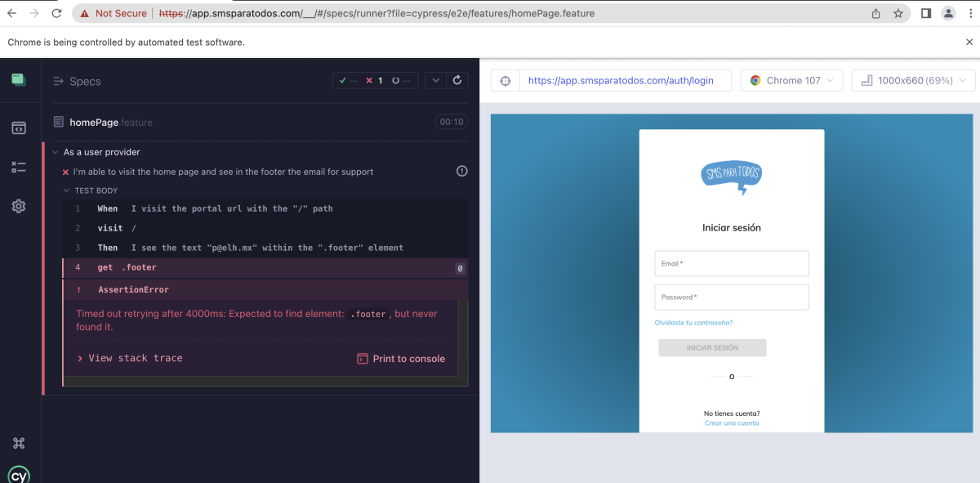980x483 pixels.
Task: Click the info icon on the failed footer step
Action: pos(461,171)
